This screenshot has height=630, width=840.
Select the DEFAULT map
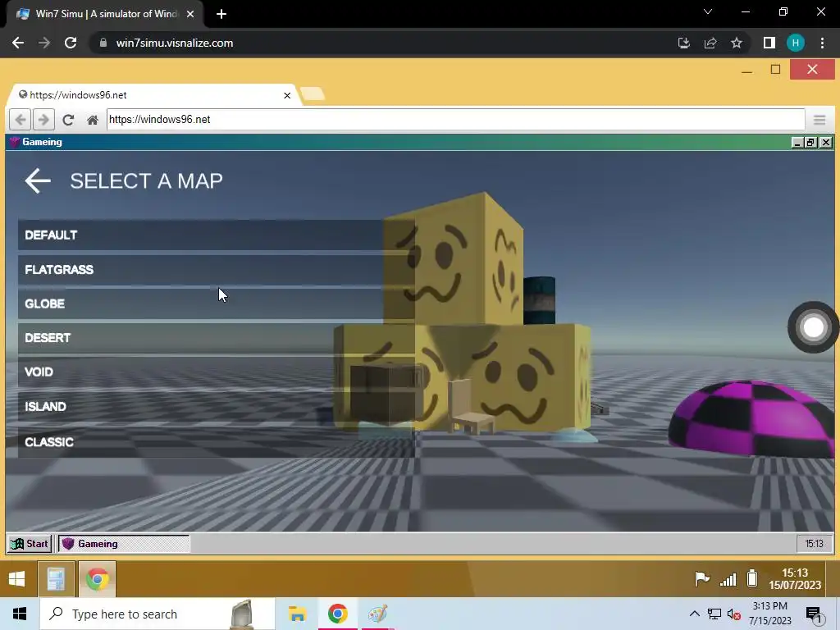(217, 235)
